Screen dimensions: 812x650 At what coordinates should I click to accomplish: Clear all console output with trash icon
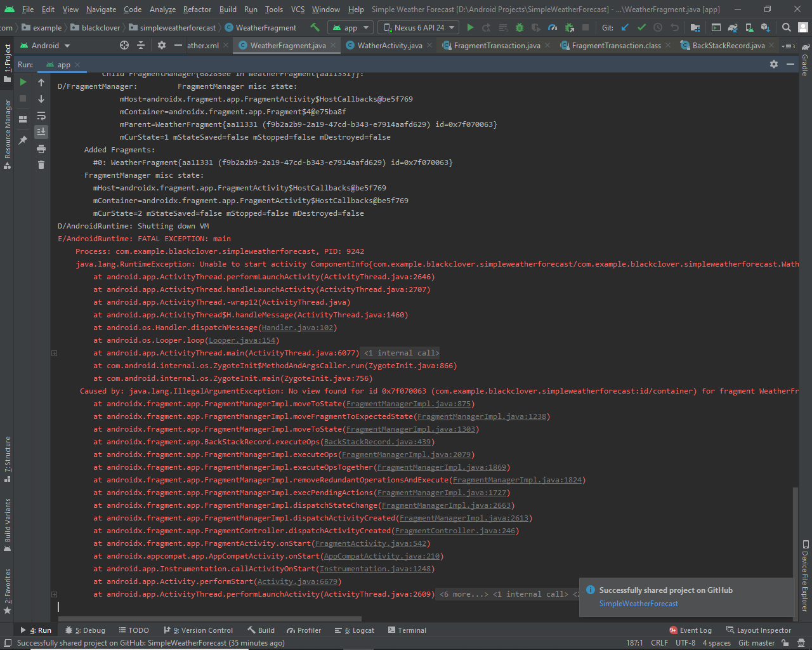coord(41,165)
